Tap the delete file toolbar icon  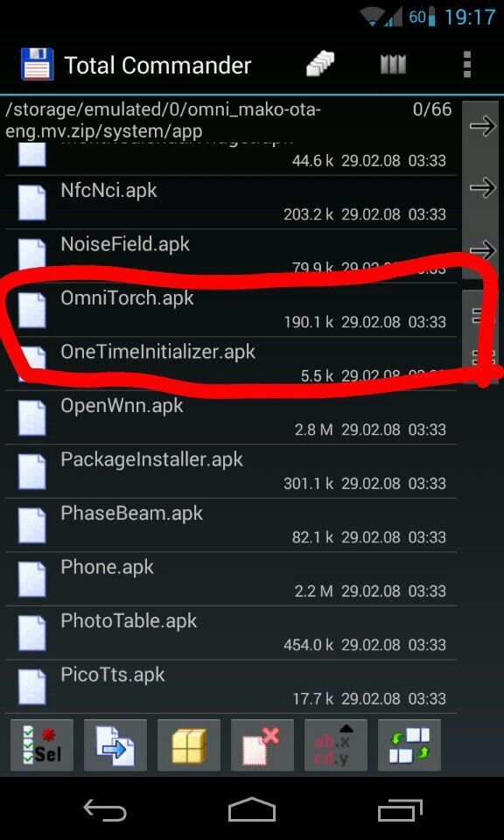pos(262,745)
